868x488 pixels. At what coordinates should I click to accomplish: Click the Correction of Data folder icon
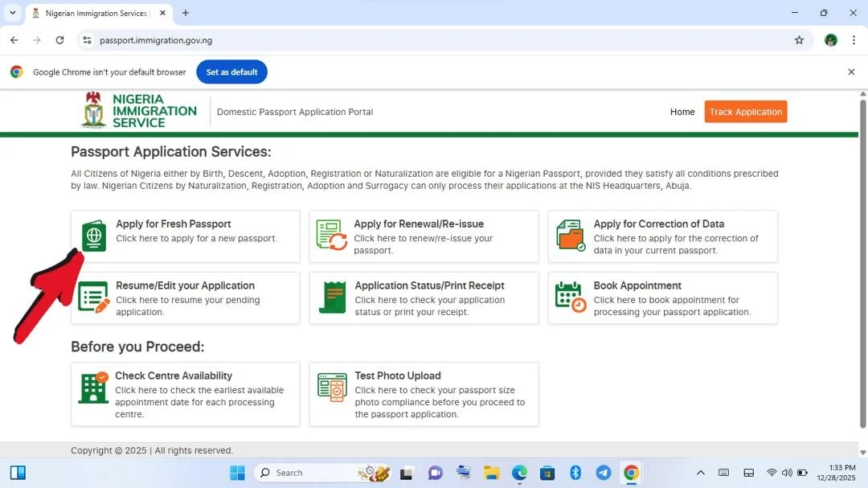tap(571, 235)
